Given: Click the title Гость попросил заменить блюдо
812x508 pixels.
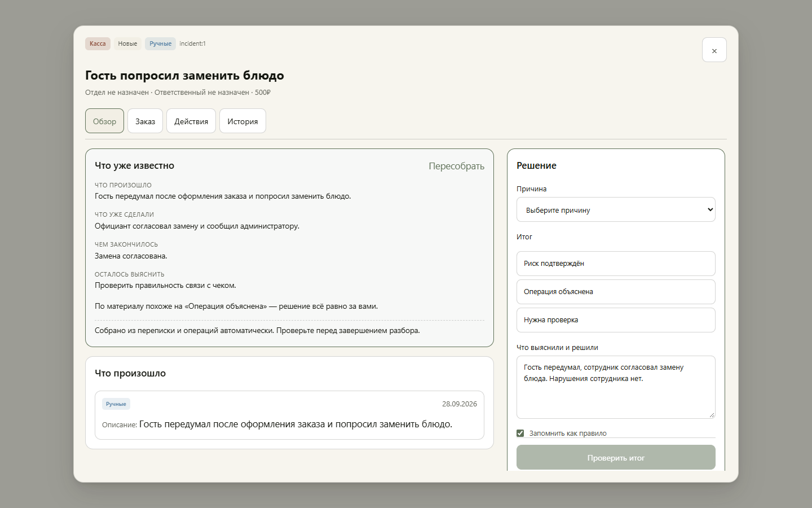Looking at the screenshot, I should (184, 76).
